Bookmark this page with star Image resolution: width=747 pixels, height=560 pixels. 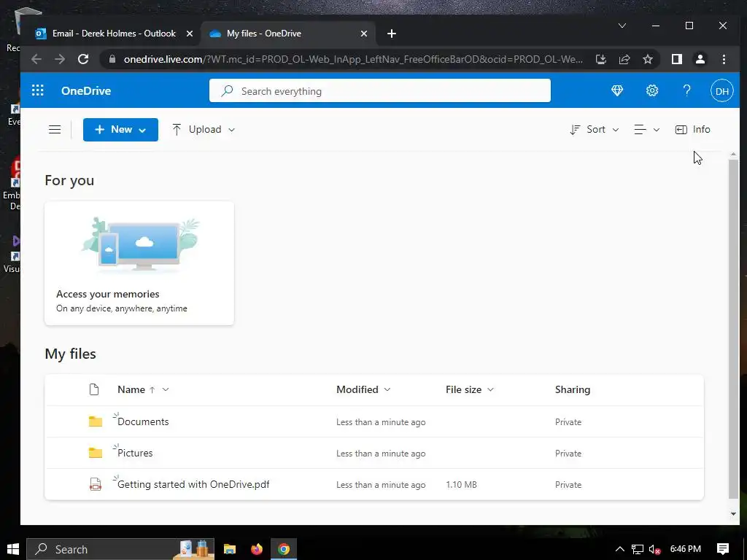(x=648, y=59)
